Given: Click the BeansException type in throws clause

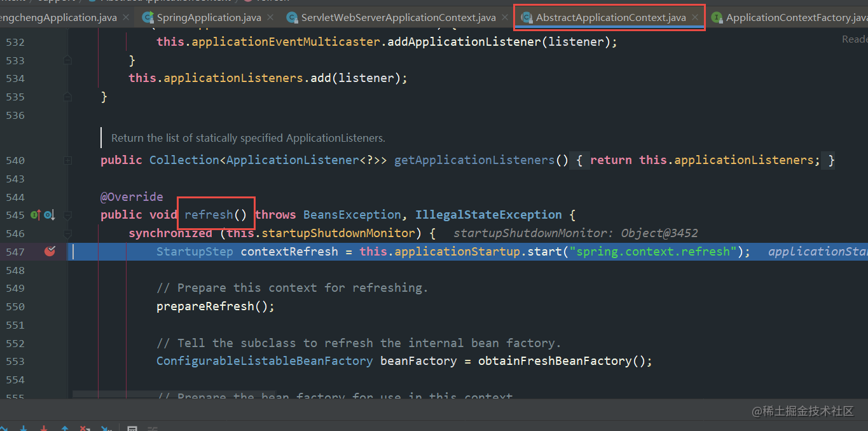Looking at the screenshot, I should tap(352, 215).
